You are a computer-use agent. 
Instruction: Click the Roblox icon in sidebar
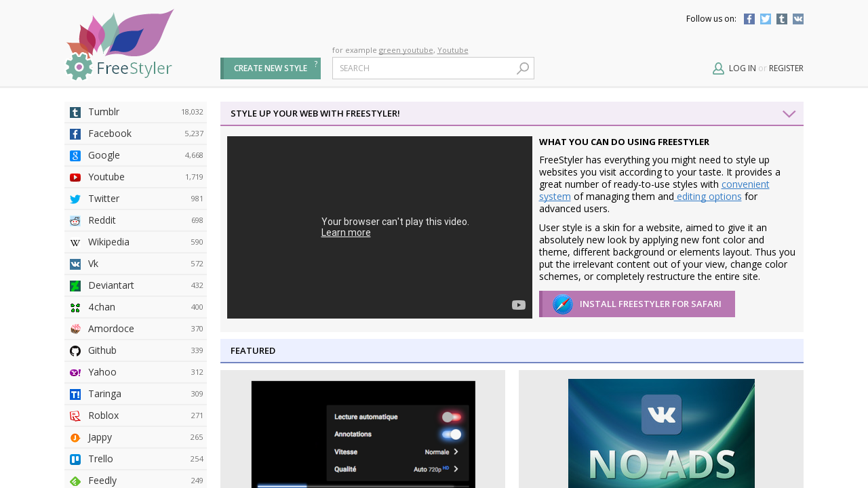tap(75, 416)
